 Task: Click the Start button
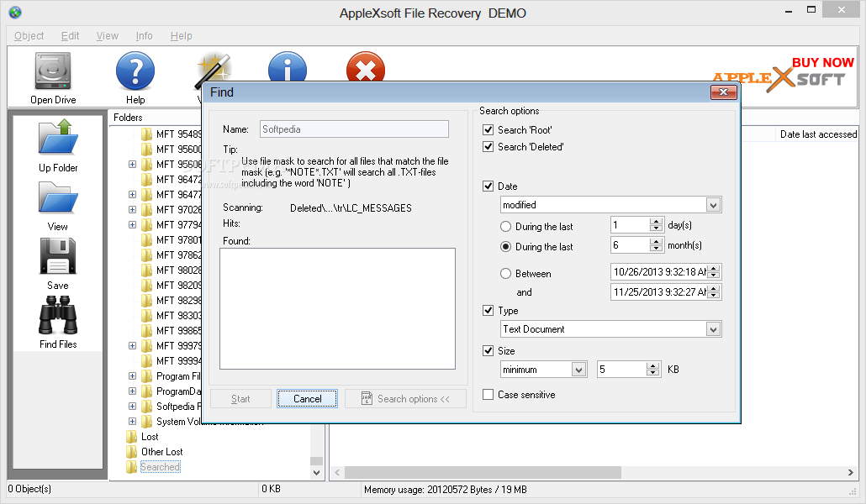[240, 398]
